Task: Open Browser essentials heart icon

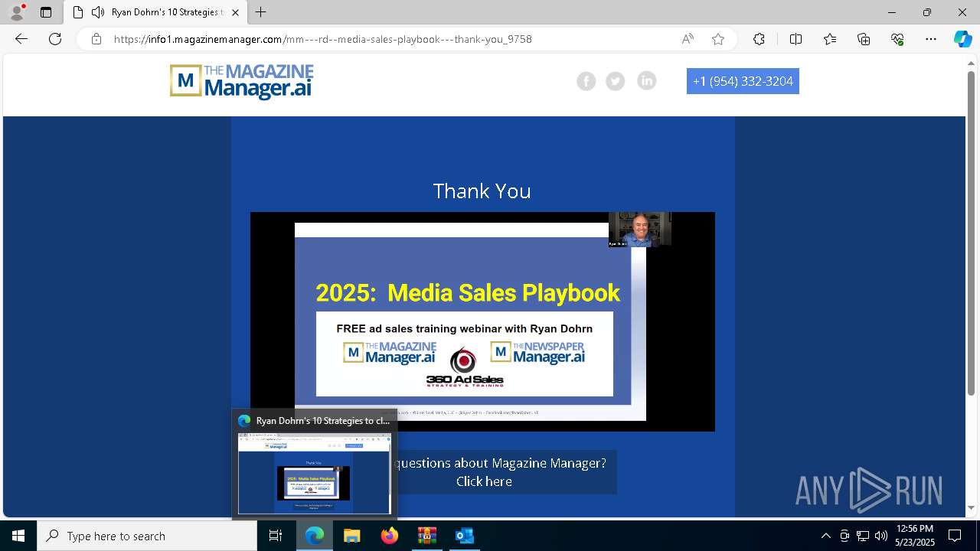Action: coord(897,39)
